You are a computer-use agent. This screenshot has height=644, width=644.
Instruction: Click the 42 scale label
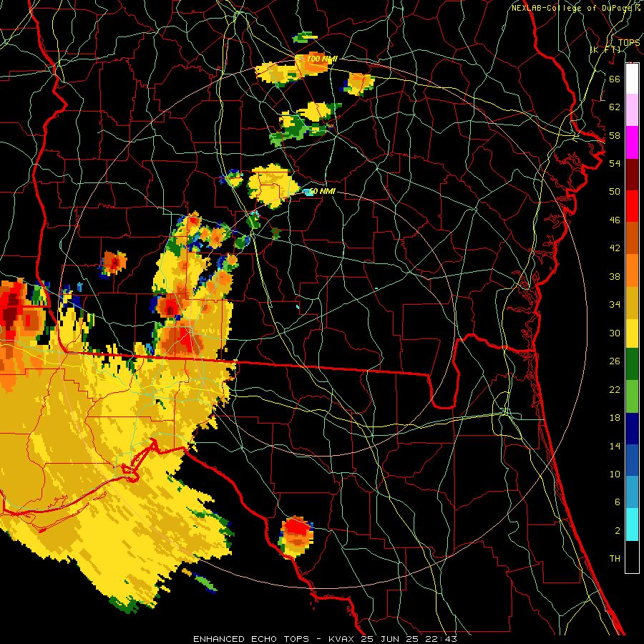coord(615,248)
